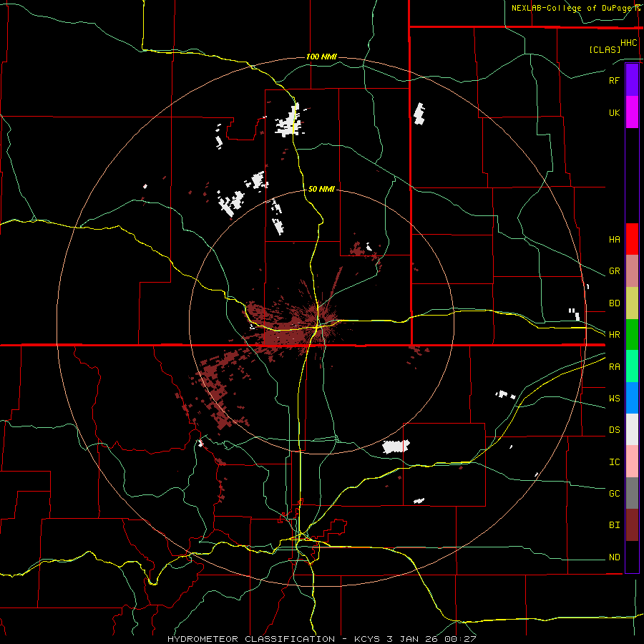Image resolution: width=644 pixels, height=644 pixels.
Task: Click the 3 JAN 26 date text
Action: coord(413,639)
